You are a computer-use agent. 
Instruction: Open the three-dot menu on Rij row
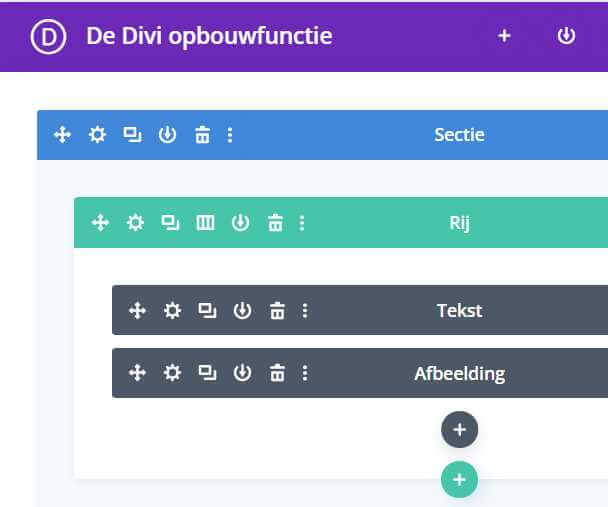pyautogui.click(x=303, y=222)
